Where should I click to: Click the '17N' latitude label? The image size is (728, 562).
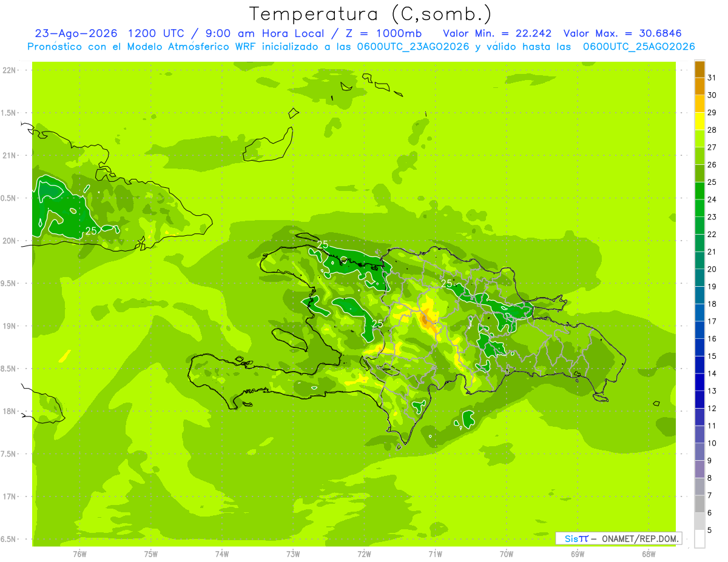click(x=9, y=497)
